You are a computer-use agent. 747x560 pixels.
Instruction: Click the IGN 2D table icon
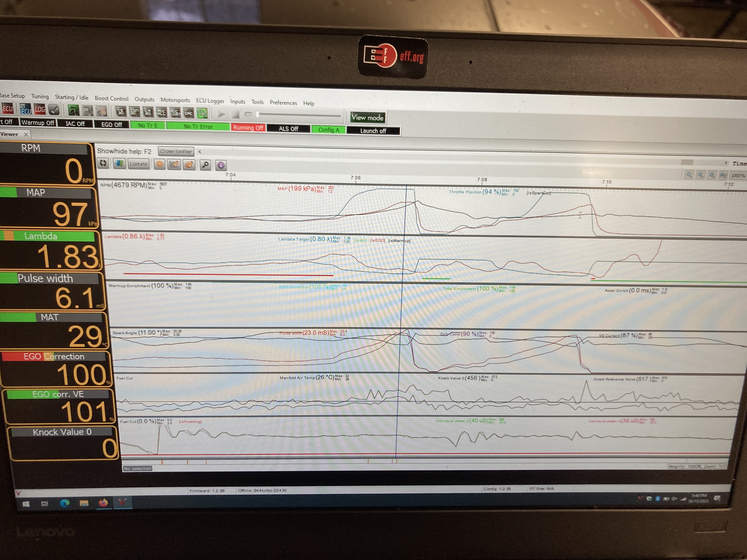[x=134, y=112]
